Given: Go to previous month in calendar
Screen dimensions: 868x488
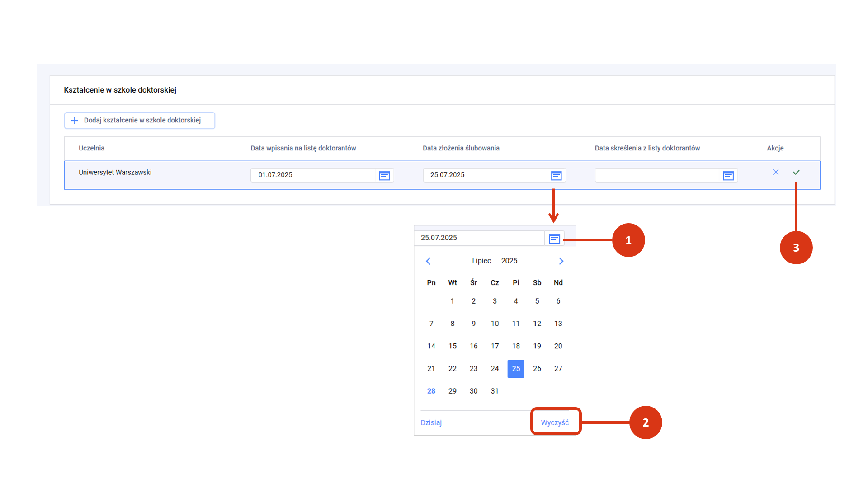Looking at the screenshot, I should pyautogui.click(x=428, y=261).
